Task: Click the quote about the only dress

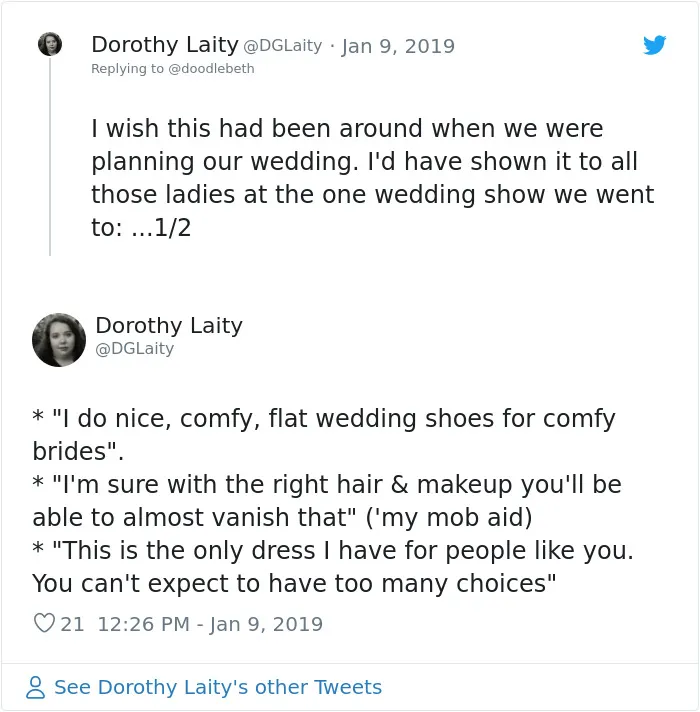Action: [333, 567]
